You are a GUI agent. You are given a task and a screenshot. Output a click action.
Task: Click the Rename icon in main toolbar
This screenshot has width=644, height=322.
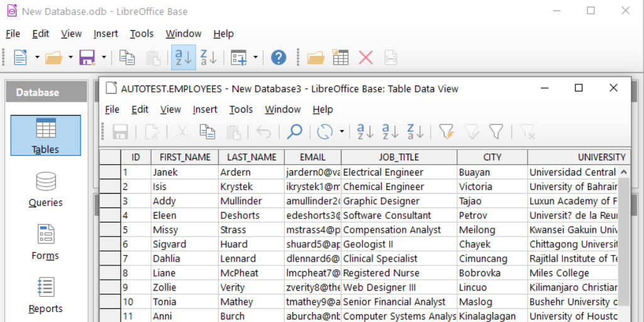[390, 57]
